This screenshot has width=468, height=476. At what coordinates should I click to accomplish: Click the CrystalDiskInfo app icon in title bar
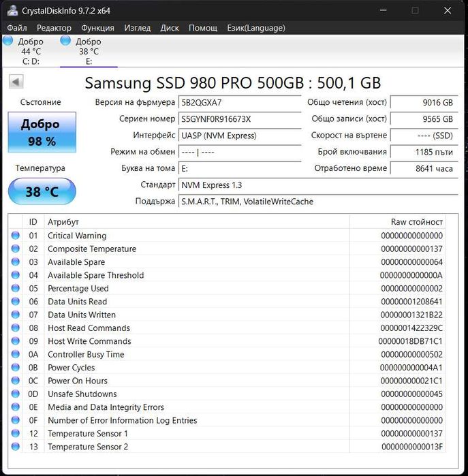point(12,10)
